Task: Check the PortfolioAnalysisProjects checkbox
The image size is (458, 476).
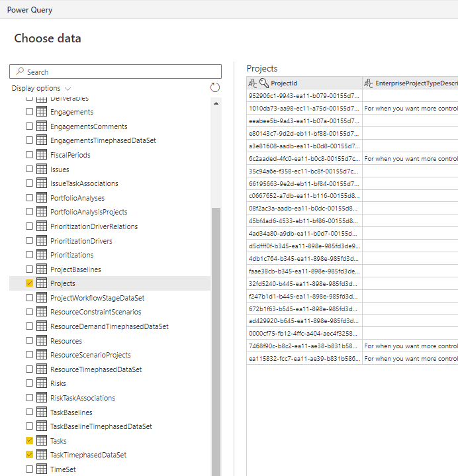Action: point(29,212)
